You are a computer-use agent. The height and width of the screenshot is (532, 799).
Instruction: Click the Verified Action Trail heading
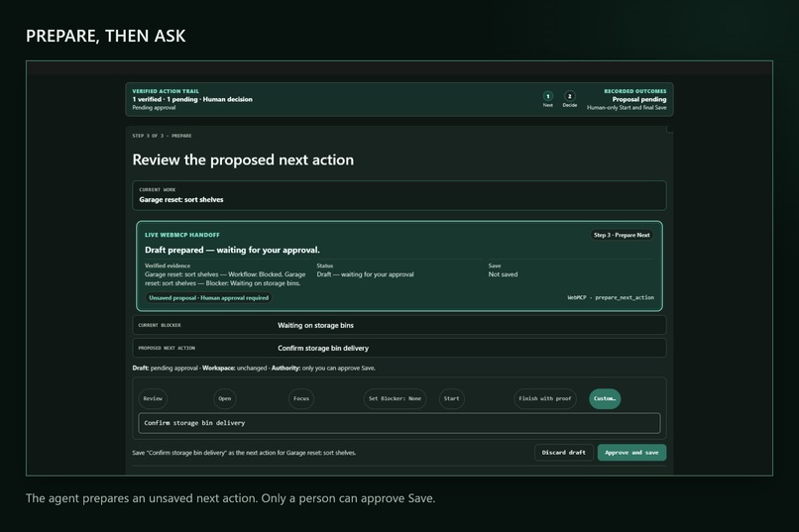coord(166,91)
